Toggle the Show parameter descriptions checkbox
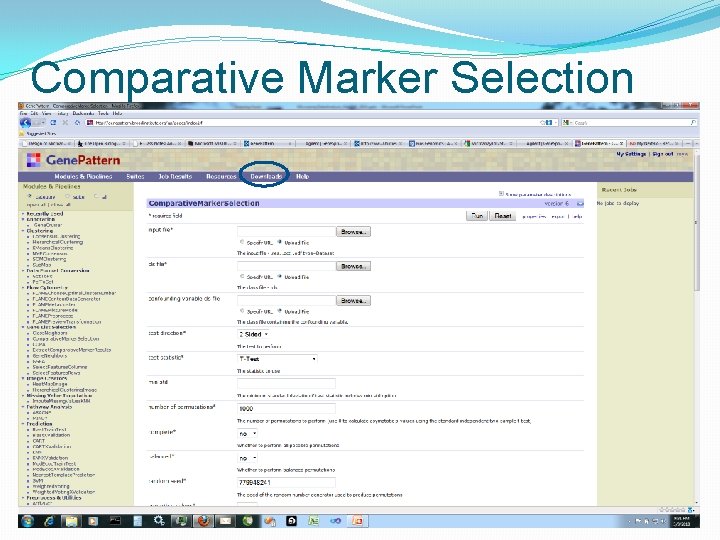Viewport: 720px width, 540px height. pos(501,194)
